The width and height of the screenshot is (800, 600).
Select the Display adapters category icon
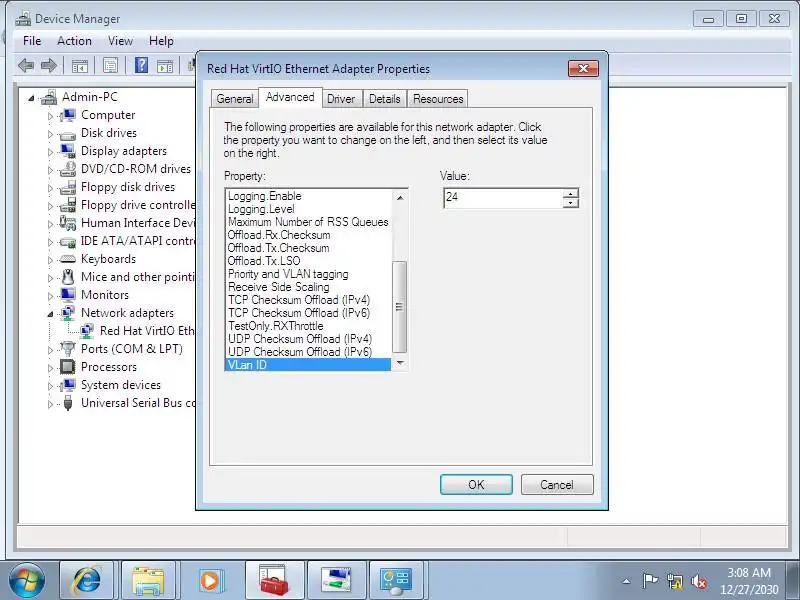point(67,151)
